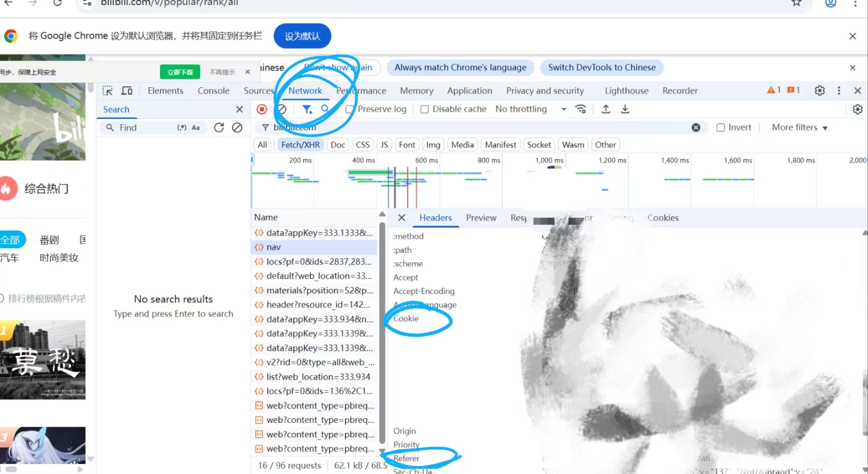Select the nav request row
The height and width of the screenshot is (474, 868).
coord(314,247)
